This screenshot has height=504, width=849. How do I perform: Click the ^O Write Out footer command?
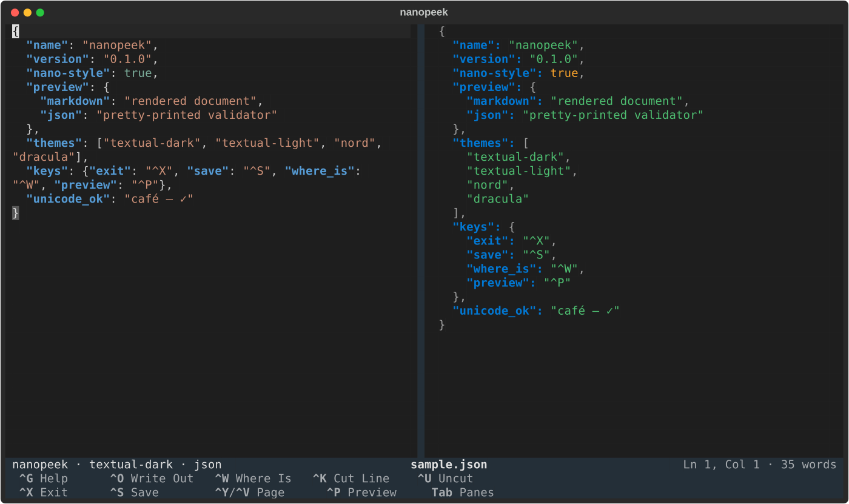pyautogui.click(x=152, y=479)
